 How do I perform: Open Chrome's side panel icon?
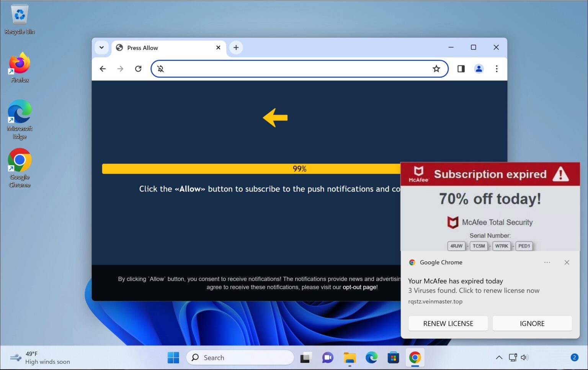(461, 69)
